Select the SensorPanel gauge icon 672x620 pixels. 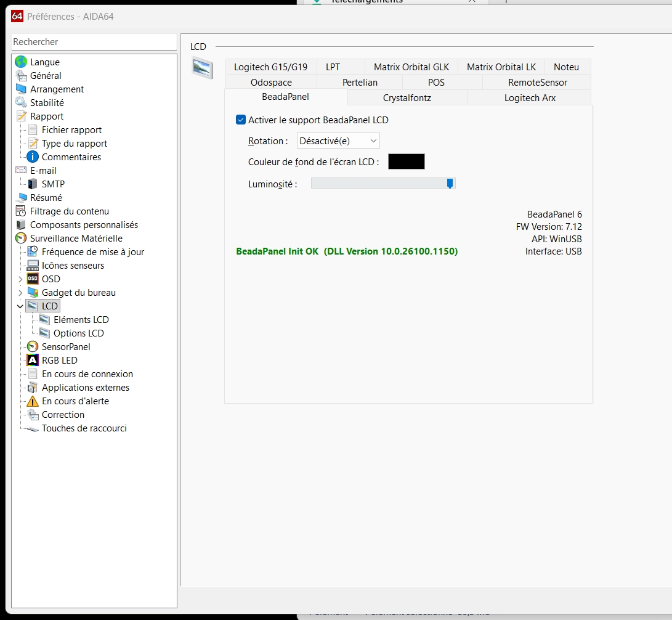(33, 346)
